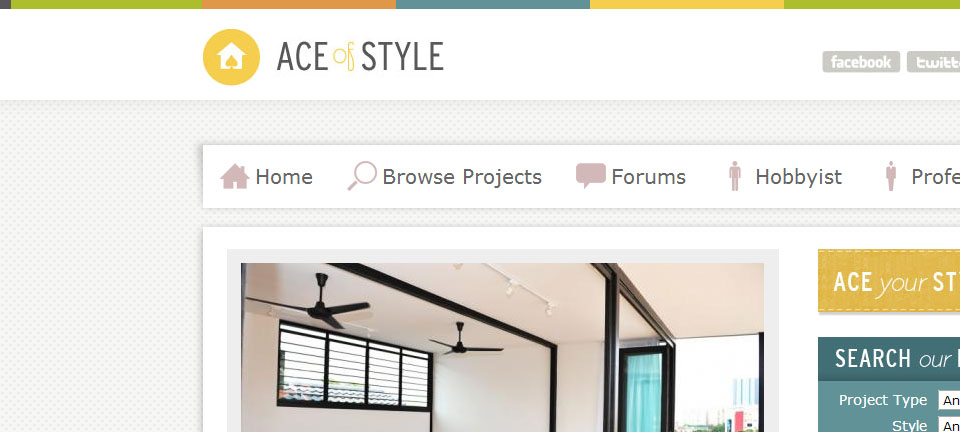
Task: Open the twitter social button
Action: coord(934,62)
